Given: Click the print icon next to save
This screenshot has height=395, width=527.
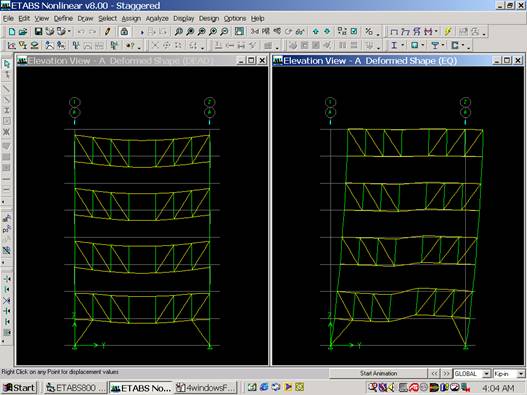Looking at the screenshot, I should (50, 32).
